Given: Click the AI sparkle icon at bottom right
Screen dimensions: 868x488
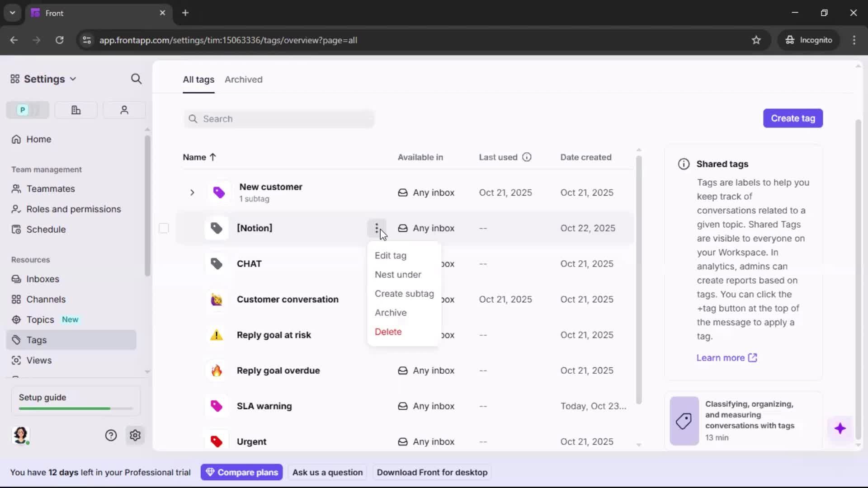Looking at the screenshot, I should coord(840,428).
